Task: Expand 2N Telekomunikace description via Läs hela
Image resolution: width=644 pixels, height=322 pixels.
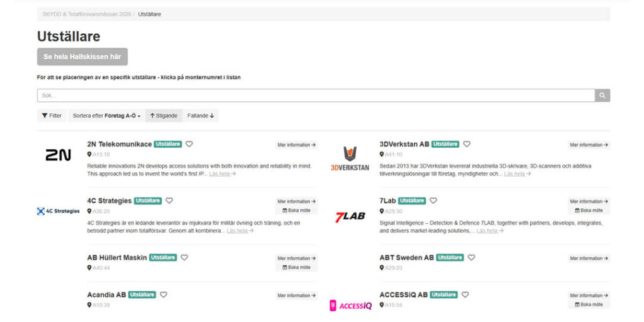Action: [223, 174]
